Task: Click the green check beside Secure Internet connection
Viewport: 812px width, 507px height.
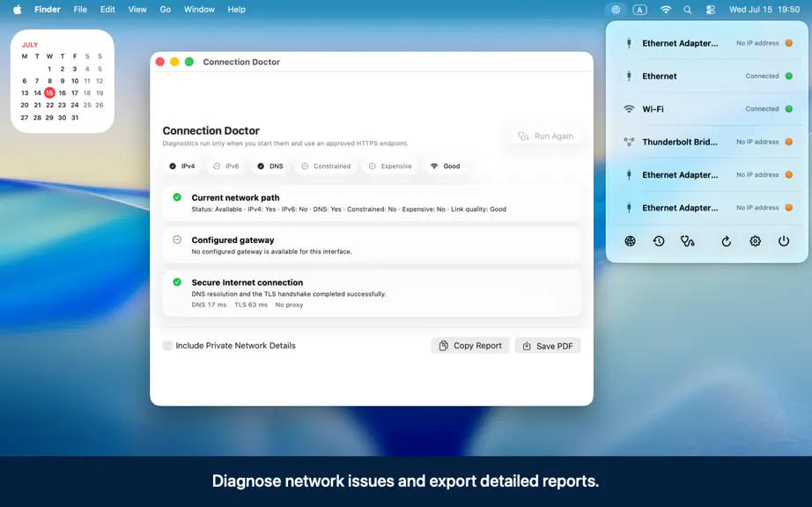Action: pyautogui.click(x=177, y=282)
